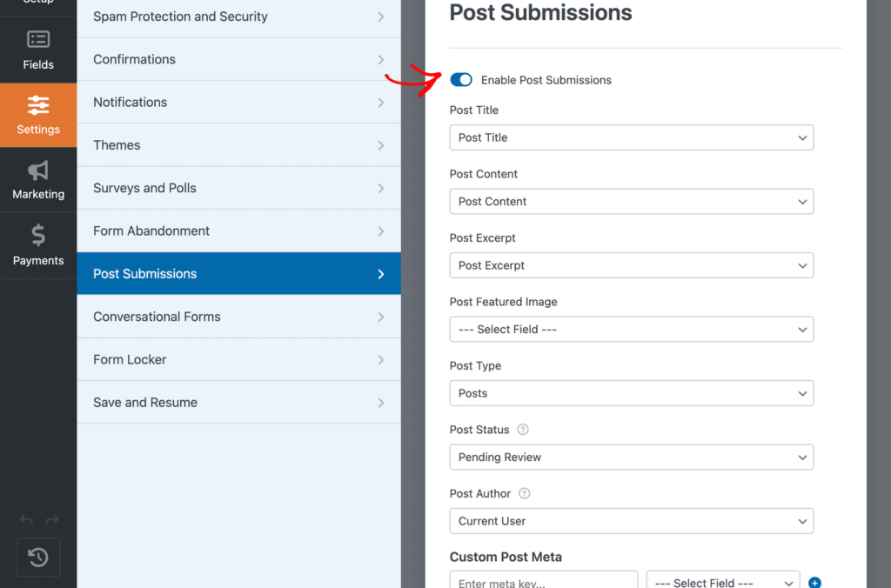The height and width of the screenshot is (588, 891).
Task: Select Post Submissions menu item
Action: pyautogui.click(x=238, y=274)
